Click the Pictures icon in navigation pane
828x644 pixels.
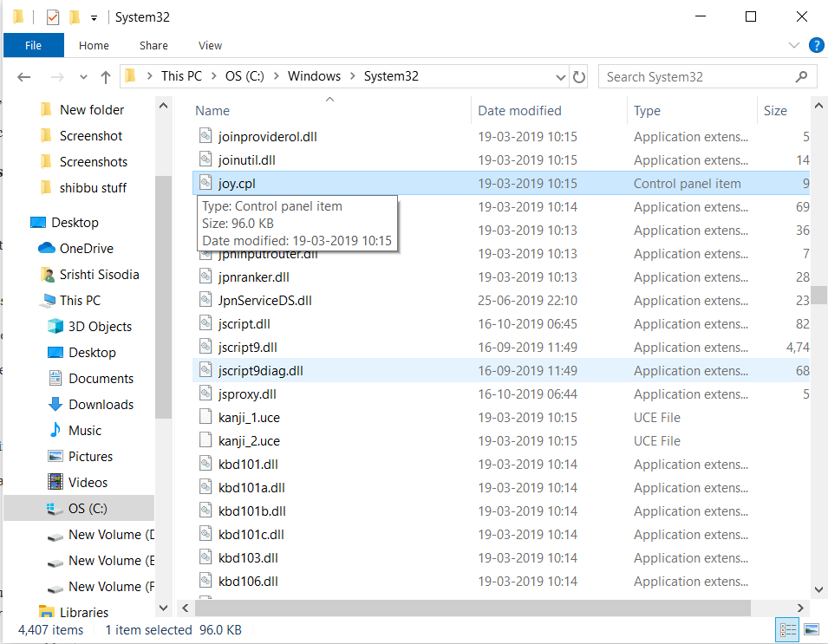pyautogui.click(x=55, y=456)
